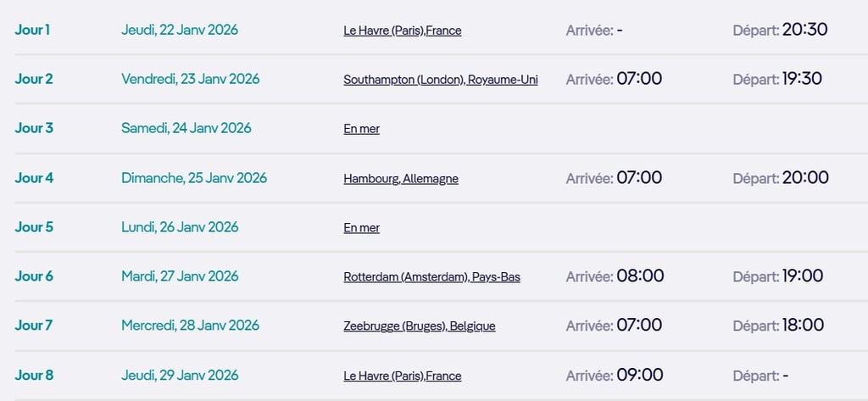
Task: Select the Jour 1 row label
Action: (32, 30)
